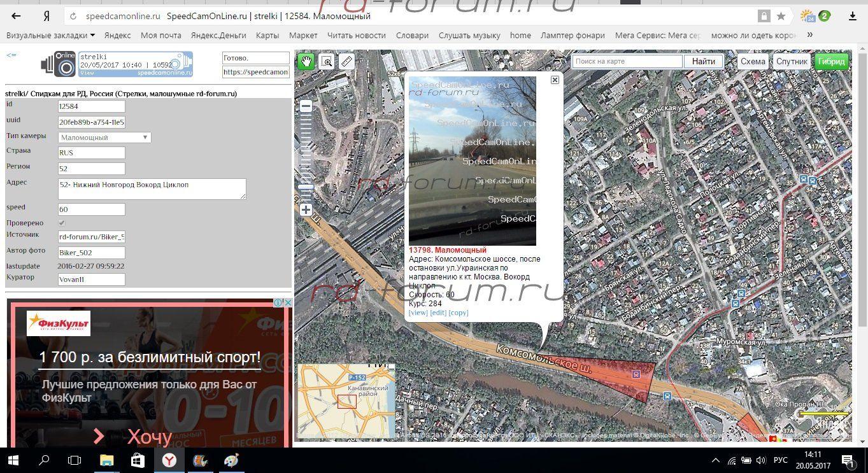Screen dimensions: 868x473
Task: Open the Paint app on the taskbar
Action: [231, 460]
